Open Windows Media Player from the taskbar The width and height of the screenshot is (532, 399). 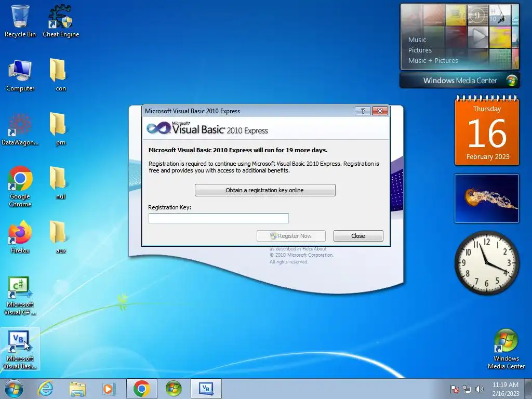[109, 389]
